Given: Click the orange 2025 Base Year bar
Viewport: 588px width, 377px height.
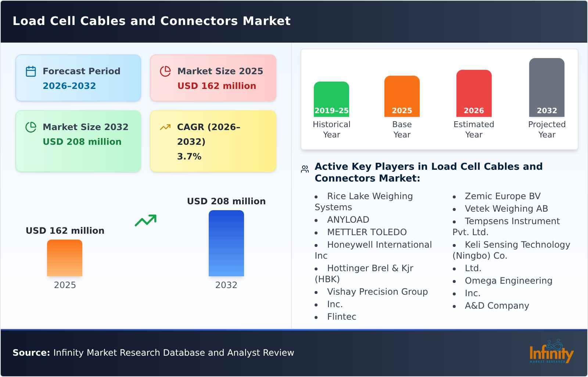Looking at the screenshot, I should (x=402, y=96).
